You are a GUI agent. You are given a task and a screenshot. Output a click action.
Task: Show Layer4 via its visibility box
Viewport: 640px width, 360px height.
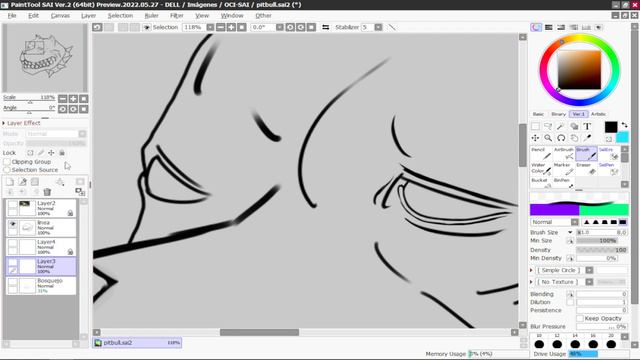(13, 244)
